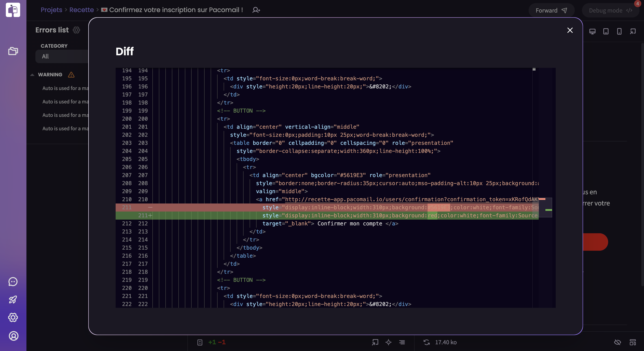Click the text alignment lines icon
Screen dimensions: 644x351
click(402, 342)
